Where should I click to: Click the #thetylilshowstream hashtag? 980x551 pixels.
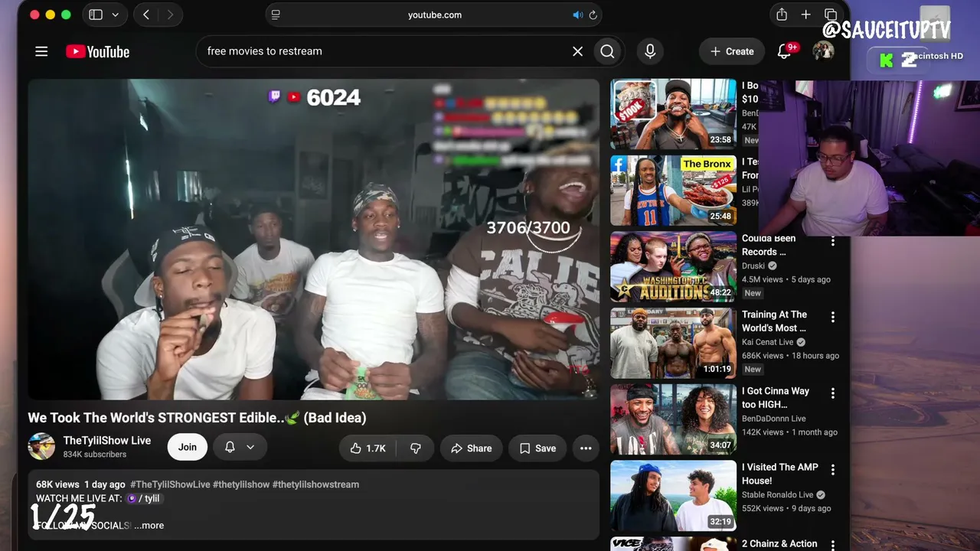pyautogui.click(x=315, y=484)
